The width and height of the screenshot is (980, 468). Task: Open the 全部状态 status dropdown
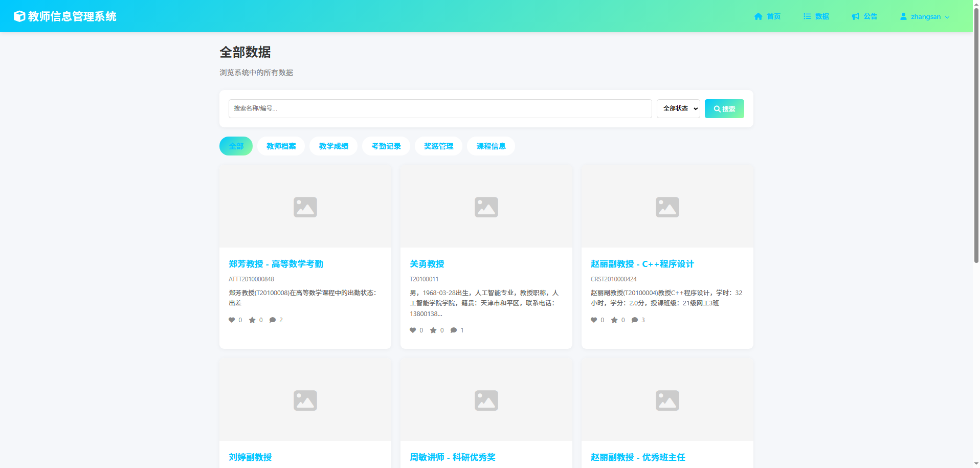pos(678,108)
